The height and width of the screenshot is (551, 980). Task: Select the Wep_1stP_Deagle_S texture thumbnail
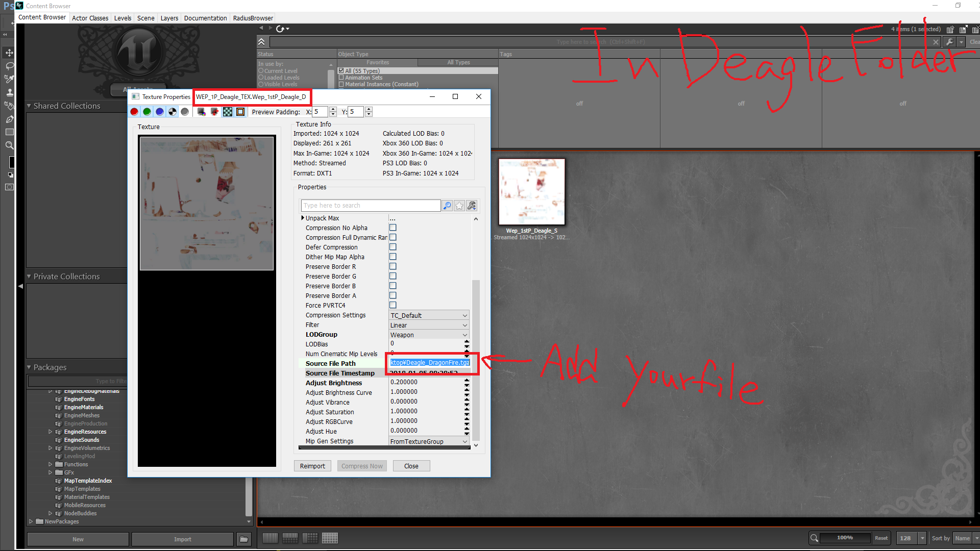pyautogui.click(x=531, y=192)
